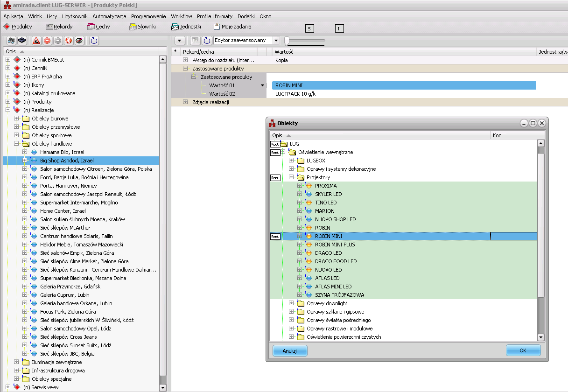Open the Workflow menu
The height and width of the screenshot is (392, 568).
(182, 16)
